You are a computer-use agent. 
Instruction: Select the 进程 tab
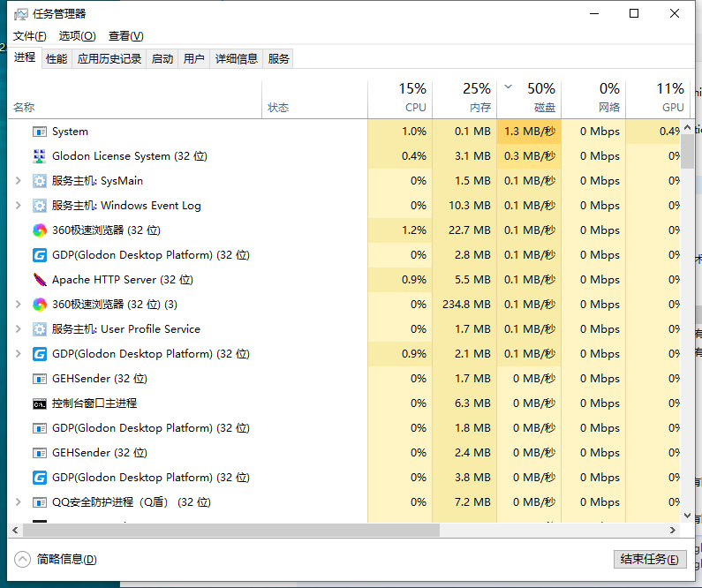coord(25,57)
